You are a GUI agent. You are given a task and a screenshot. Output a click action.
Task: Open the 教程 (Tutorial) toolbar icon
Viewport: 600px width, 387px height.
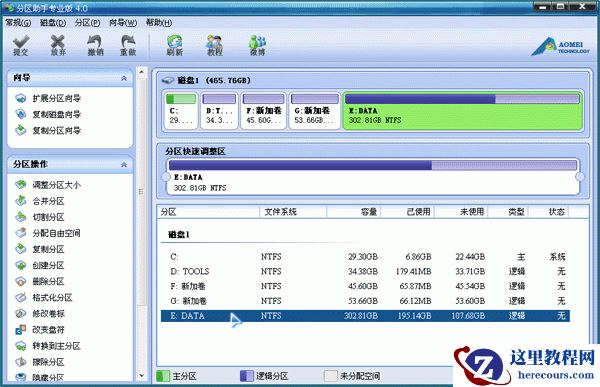[215, 45]
